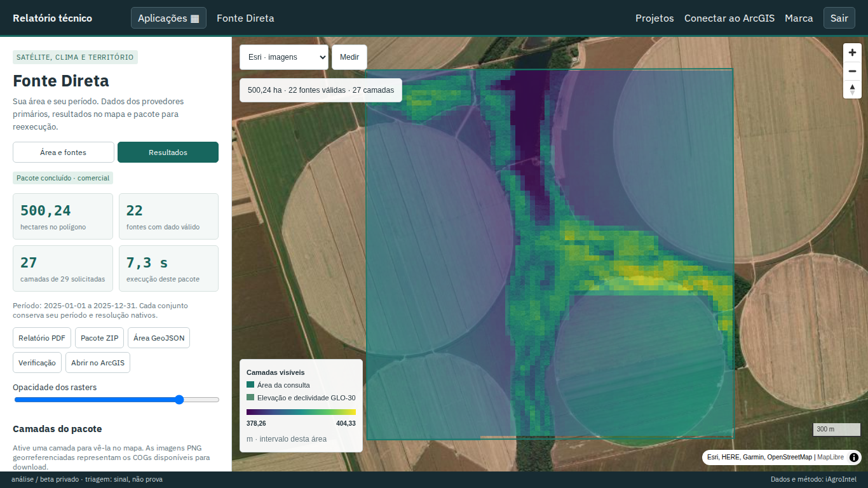The width and height of the screenshot is (868, 488).
Task: Zoom in on the map
Action: 852,53
